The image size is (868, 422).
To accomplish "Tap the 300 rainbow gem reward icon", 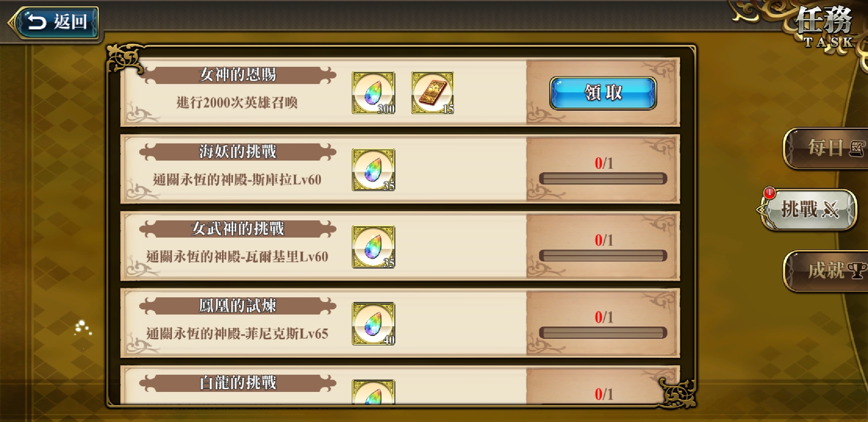I will 373,93.
